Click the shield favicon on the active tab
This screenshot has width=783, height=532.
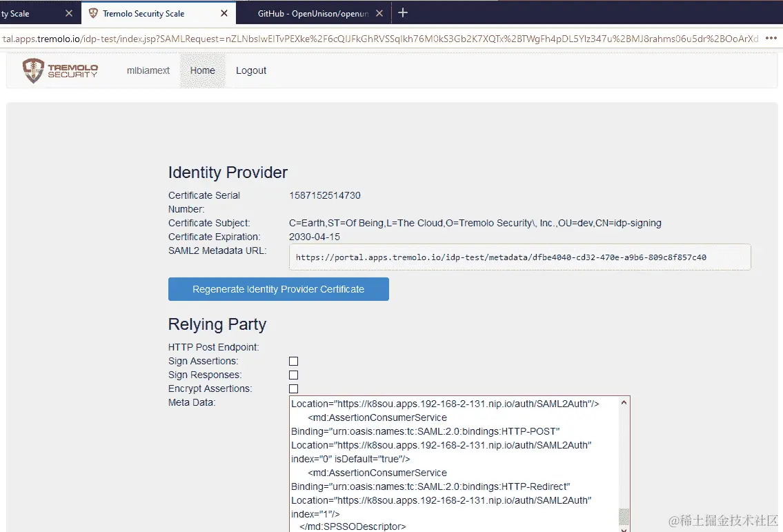point(93,14)
